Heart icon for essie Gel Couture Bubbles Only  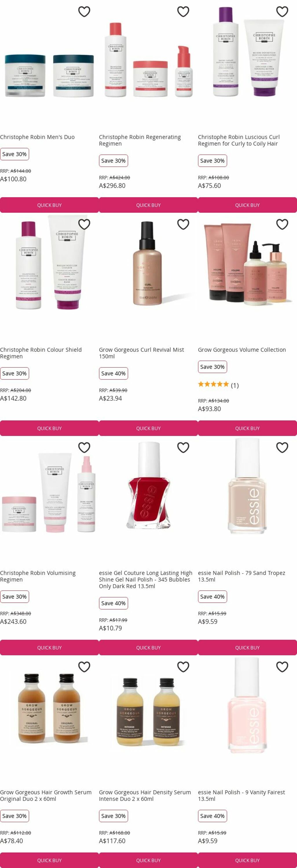coord(183,447)
